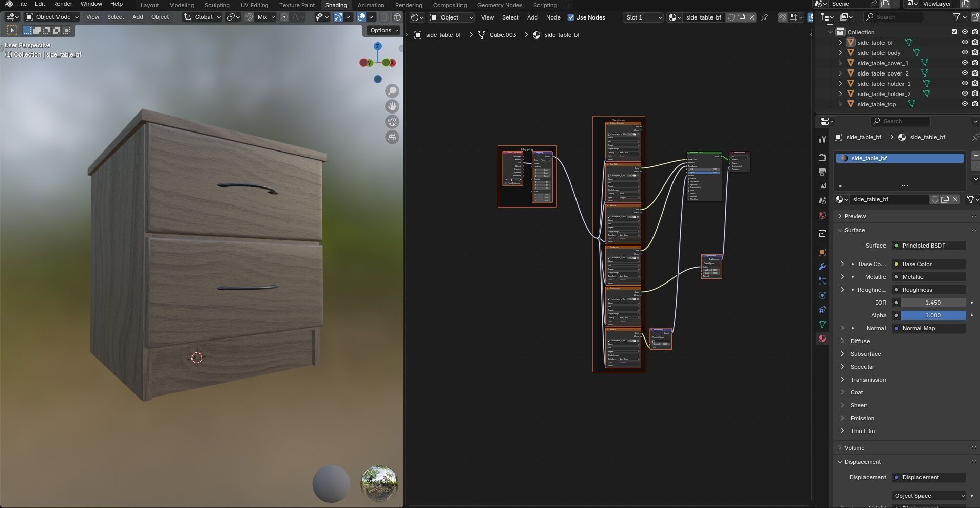Click the Normal Map surface input button

point(929,328)
